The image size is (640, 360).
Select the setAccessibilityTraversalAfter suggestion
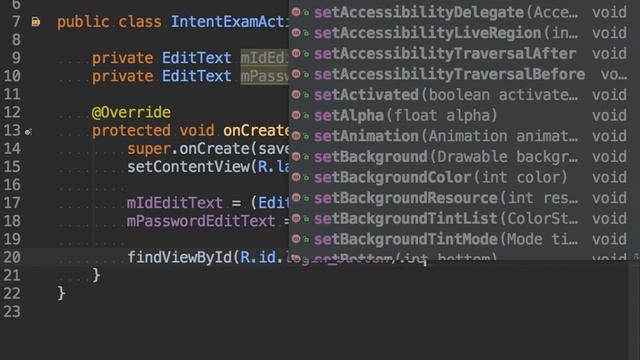(459, 53)
